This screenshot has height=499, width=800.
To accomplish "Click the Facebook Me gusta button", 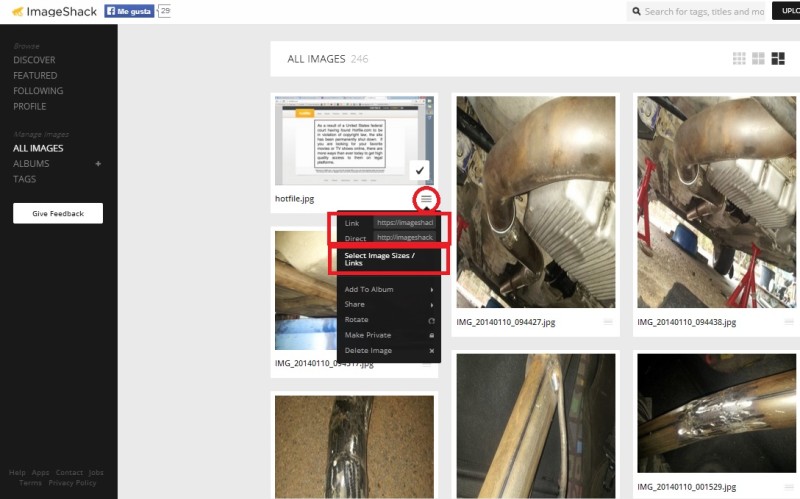I will pyautogui.click(x=130, y=11).
